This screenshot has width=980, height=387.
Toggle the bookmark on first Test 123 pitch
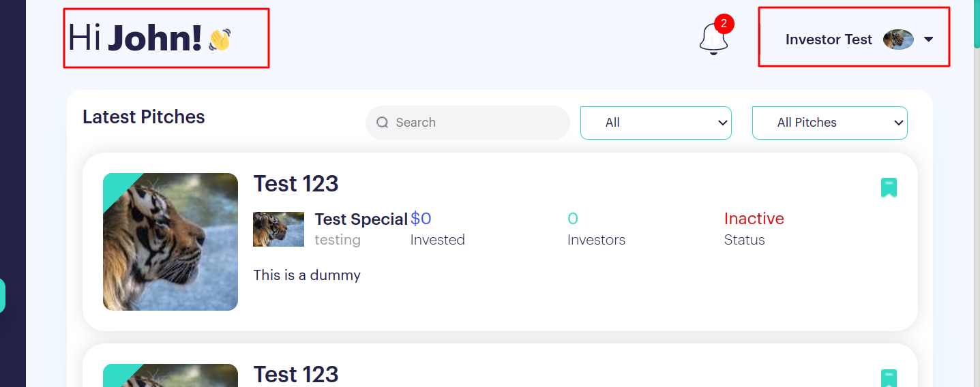[x=889, y=187]
